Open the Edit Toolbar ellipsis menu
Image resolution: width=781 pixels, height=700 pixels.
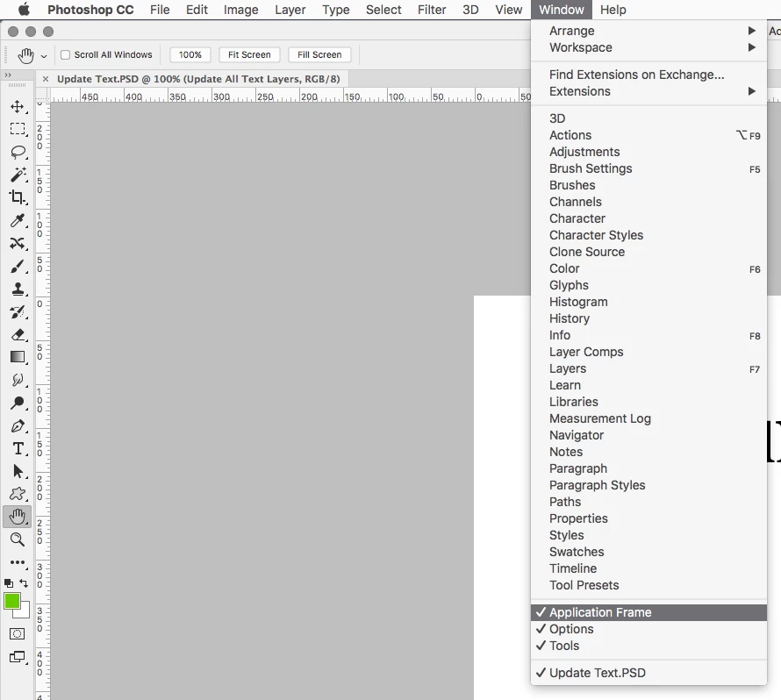(18, 562)
